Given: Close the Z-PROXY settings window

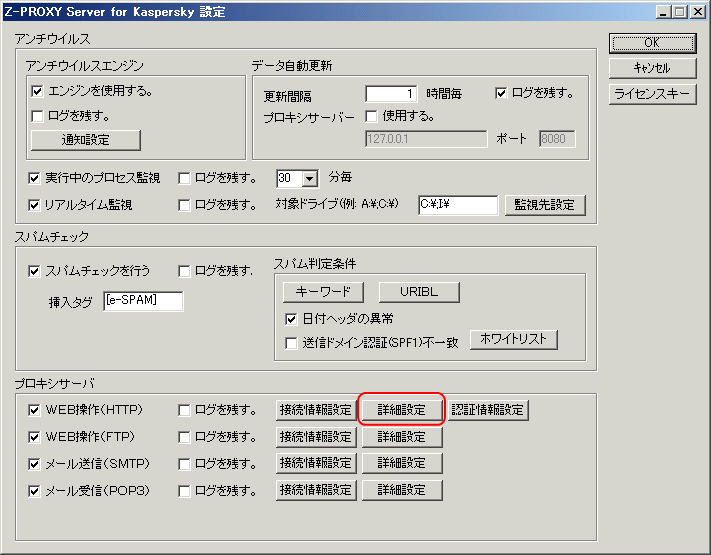Looking at the screenshot, I should 698,12.
